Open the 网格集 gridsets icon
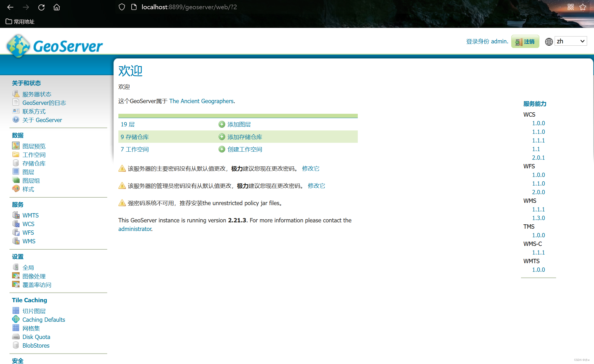The width and height of the screenshot is (594, 364). pos(16,328)
